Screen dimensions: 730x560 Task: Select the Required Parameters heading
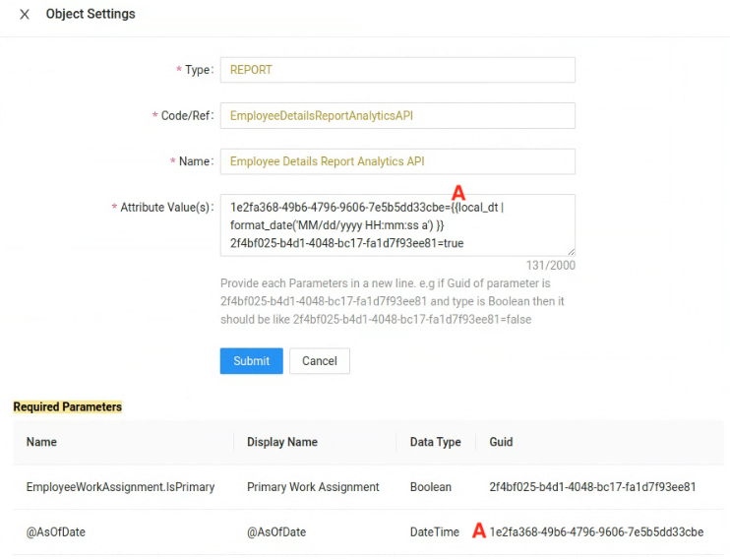click(68, 406)
